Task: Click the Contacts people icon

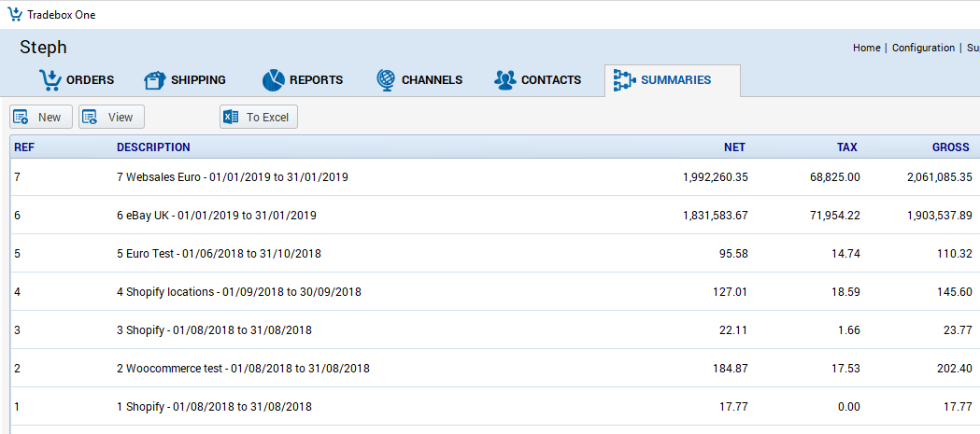Action: [x=505, y=80]
